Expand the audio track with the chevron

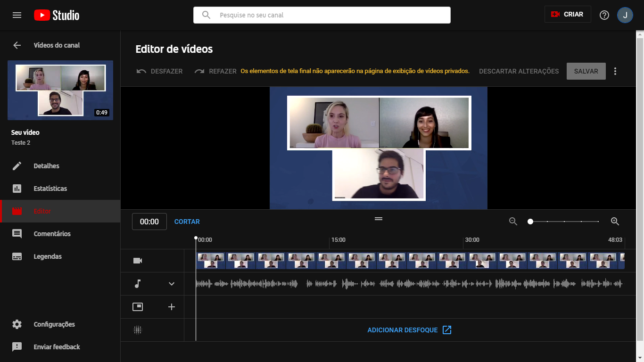(x=172, y=284)
